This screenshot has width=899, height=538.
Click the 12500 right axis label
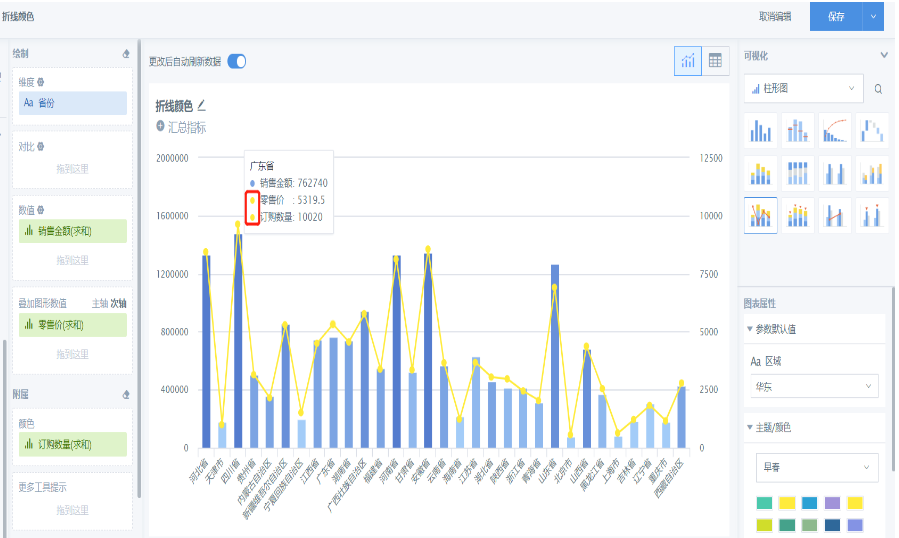click(x=711, y=158)
